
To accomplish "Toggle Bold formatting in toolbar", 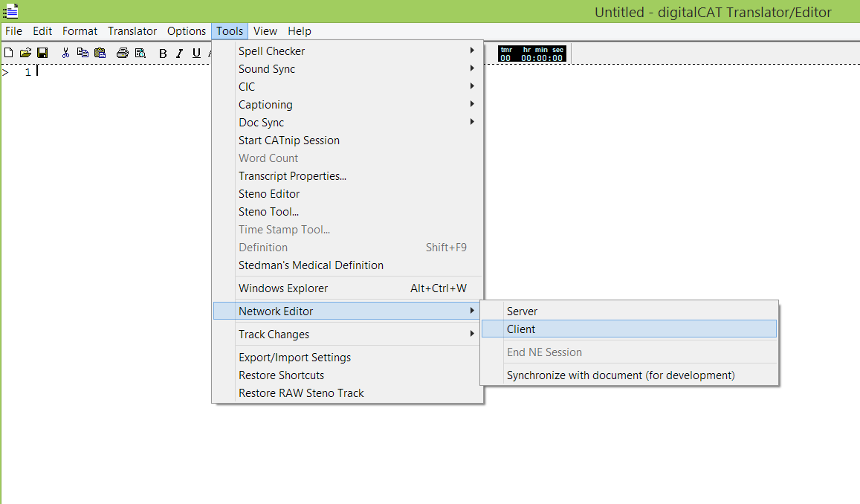I will (x=163, y=53).
